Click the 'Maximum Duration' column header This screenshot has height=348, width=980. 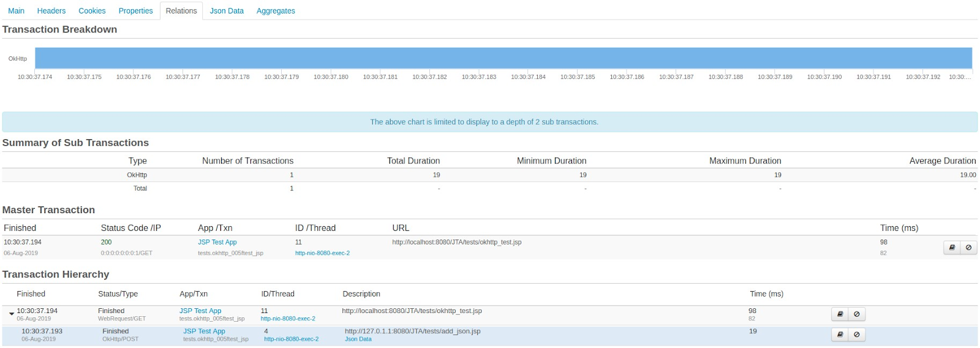coord(745,161)
